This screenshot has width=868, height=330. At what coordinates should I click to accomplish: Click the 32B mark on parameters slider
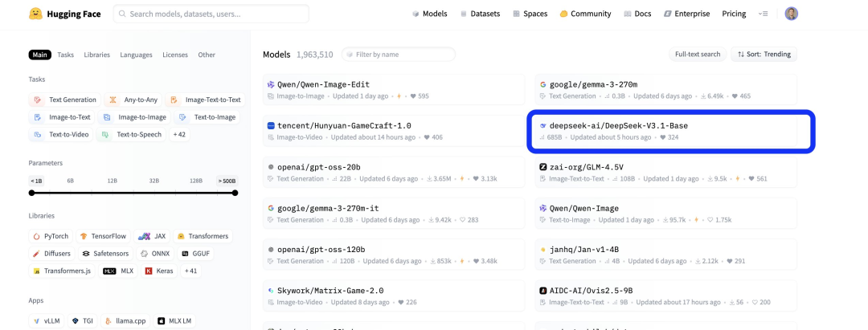[x=154, y=181]
